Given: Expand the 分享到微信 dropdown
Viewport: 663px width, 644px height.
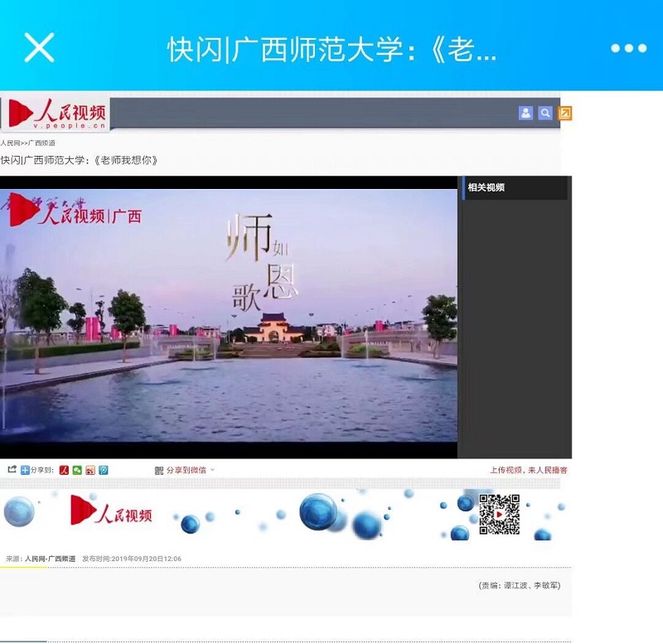Looking at the screenshot, I should (x=186, y=470).
